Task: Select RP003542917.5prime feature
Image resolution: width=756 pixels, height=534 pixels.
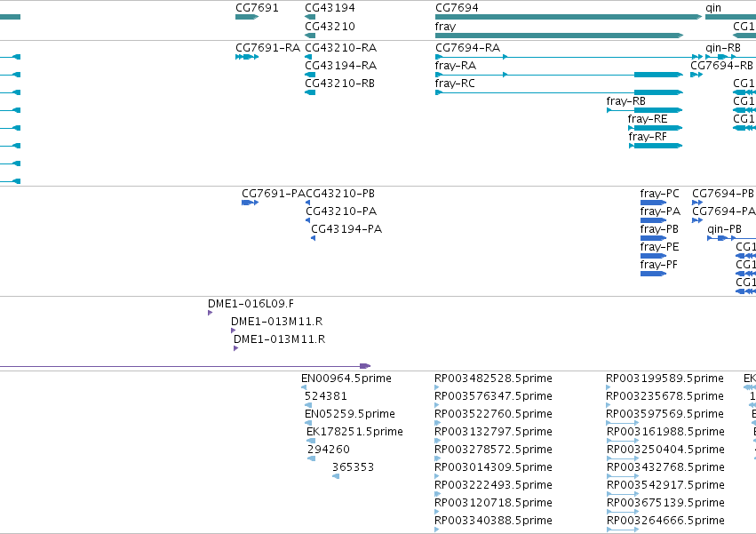Action: click(623, 494)
